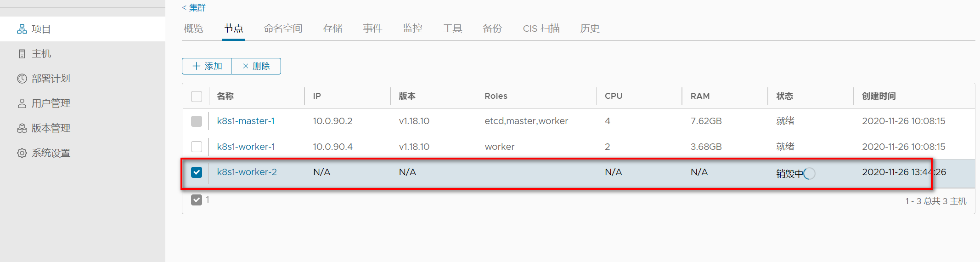The image size is (980, 262).
Task: Toggle the select-all checkbox in table header
Action: coord(197,96)
